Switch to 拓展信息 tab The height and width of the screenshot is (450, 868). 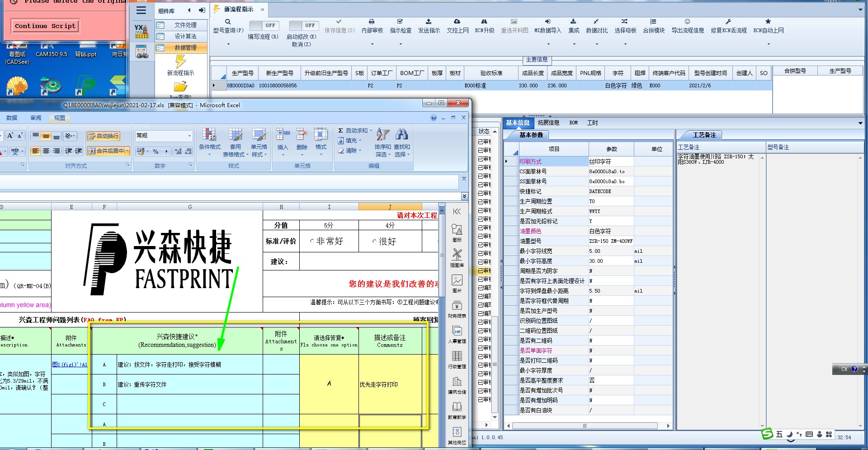pyautogui.click(x=548, y=123)
